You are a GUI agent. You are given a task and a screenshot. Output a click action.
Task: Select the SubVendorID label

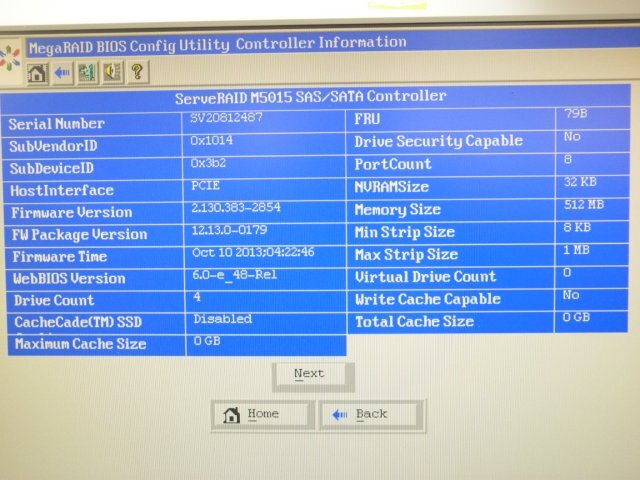(53, 146)
